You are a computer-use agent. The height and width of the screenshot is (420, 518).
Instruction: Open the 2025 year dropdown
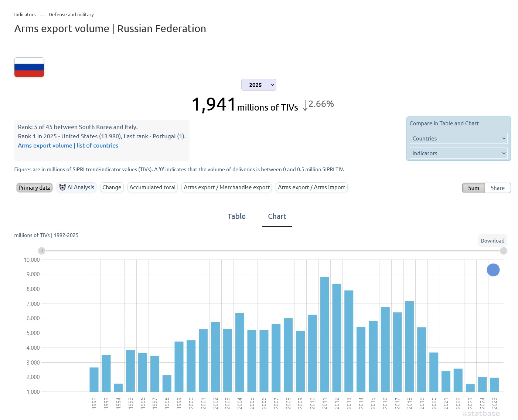point(259,85)
